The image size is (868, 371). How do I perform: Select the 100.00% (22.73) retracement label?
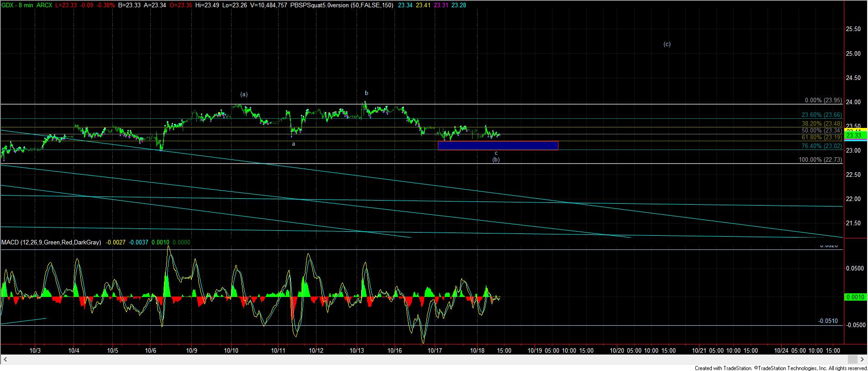pyautogui.click(x=820, y=159)
